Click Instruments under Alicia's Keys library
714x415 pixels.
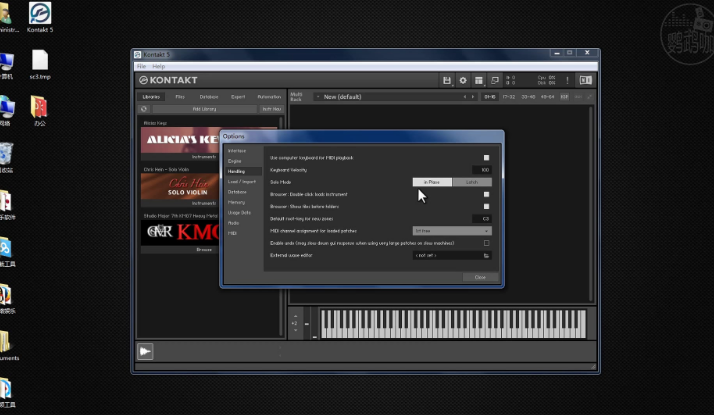204,157
